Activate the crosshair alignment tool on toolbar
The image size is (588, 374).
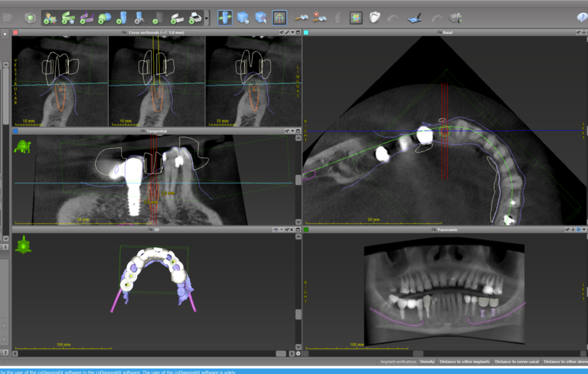280,17
